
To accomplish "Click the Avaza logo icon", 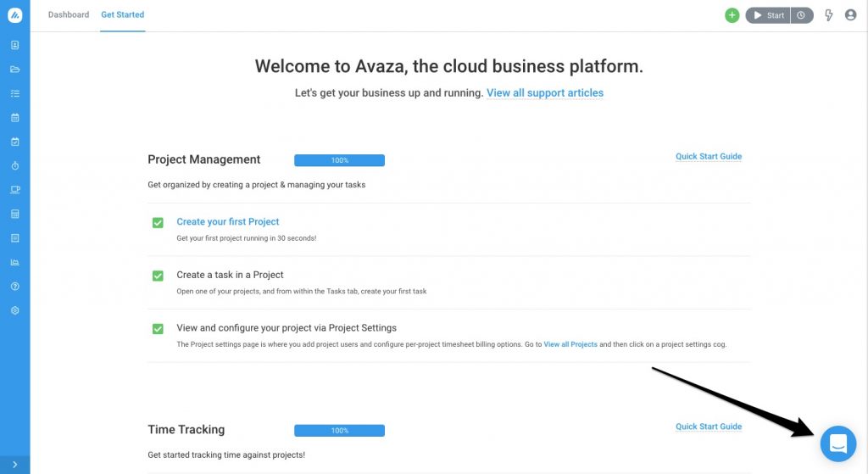I will pos(15,15).
